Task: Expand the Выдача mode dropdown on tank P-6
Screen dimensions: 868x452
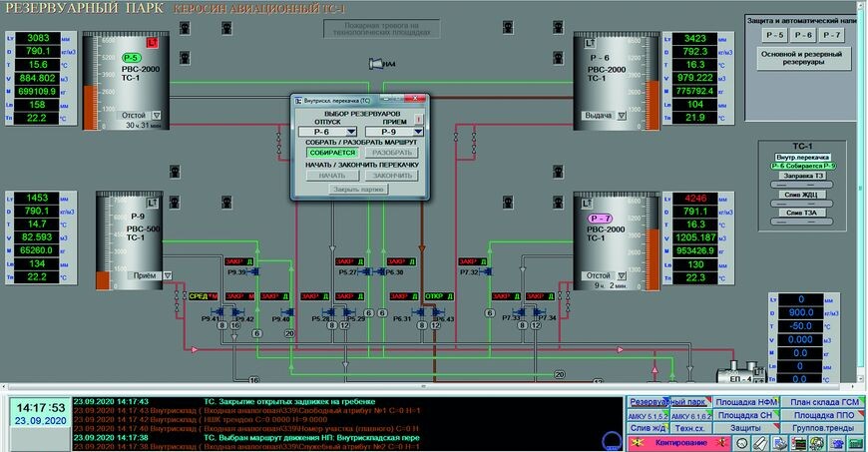Action: point(622,116)
